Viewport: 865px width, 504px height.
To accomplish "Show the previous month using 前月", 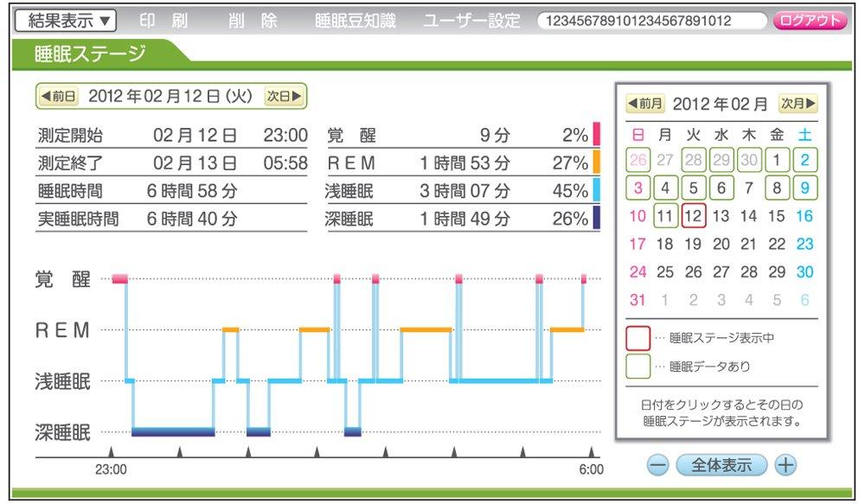I will pyautogui.click(x=644, y=104).
